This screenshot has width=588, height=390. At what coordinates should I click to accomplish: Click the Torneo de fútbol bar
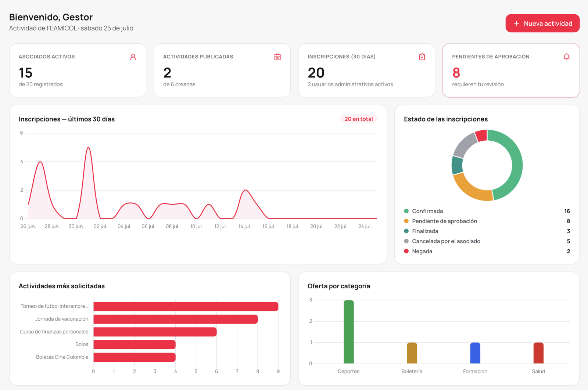(186, 306)
